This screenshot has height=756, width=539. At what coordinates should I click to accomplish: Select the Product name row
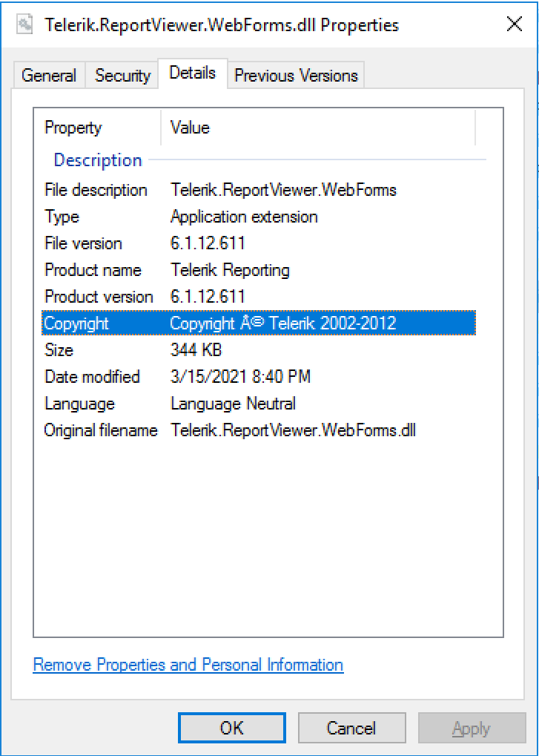tap(93, 270)
